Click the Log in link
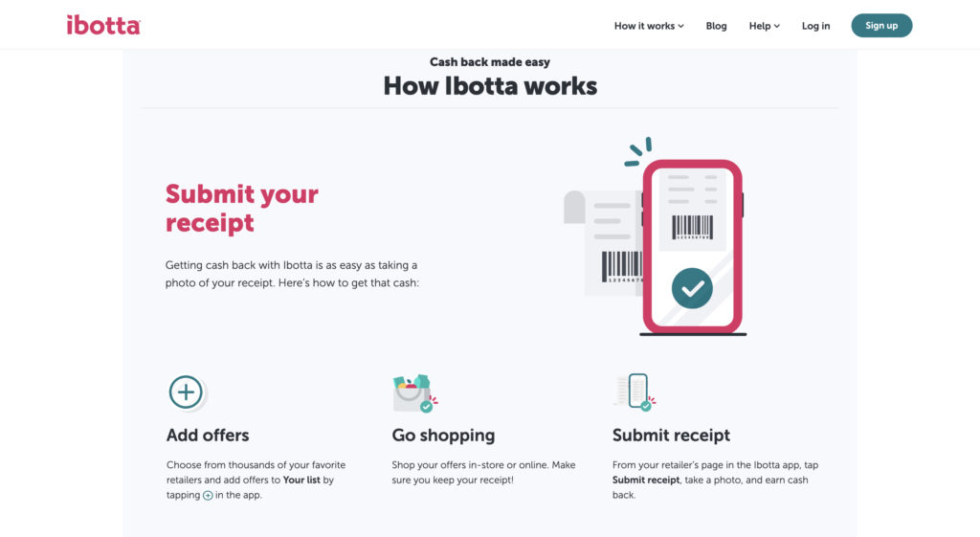Viewport: 980px width, 537px height. pos(815,26)
